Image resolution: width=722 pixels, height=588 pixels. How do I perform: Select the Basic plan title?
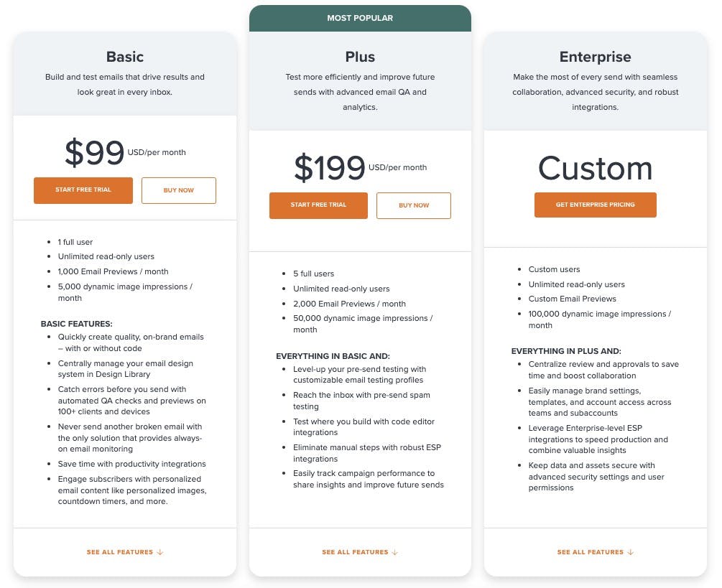125,57
